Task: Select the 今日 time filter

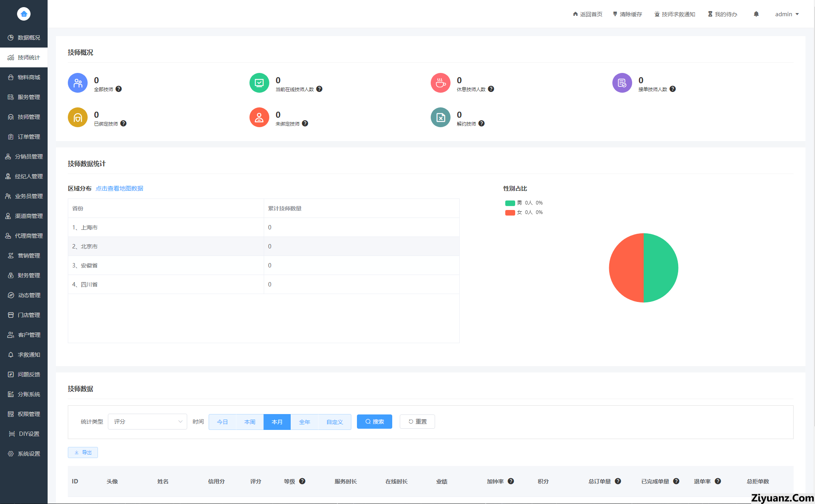Action: (x=222, y=422)
